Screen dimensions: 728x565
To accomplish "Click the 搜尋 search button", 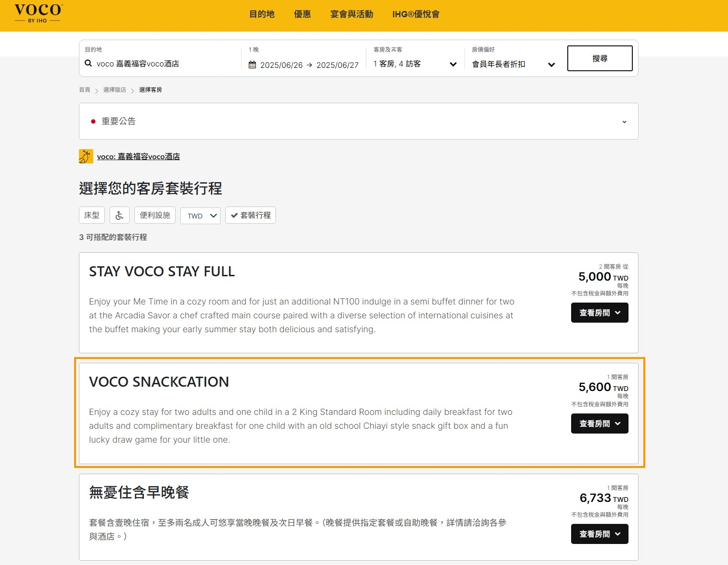I will [600, 58].
